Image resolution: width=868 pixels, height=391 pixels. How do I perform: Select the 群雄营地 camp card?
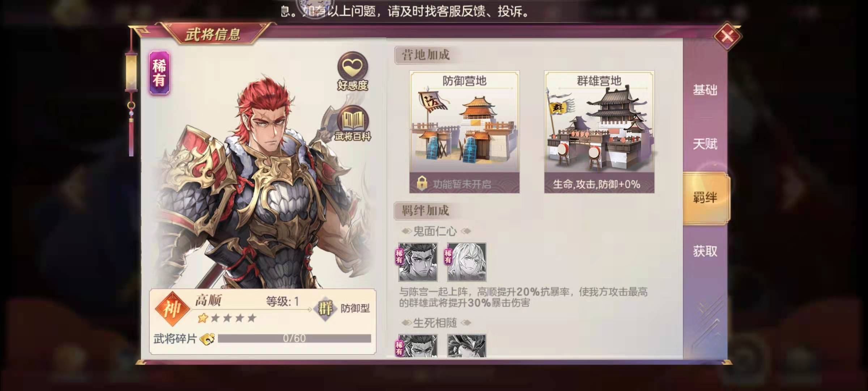(599, 132)
